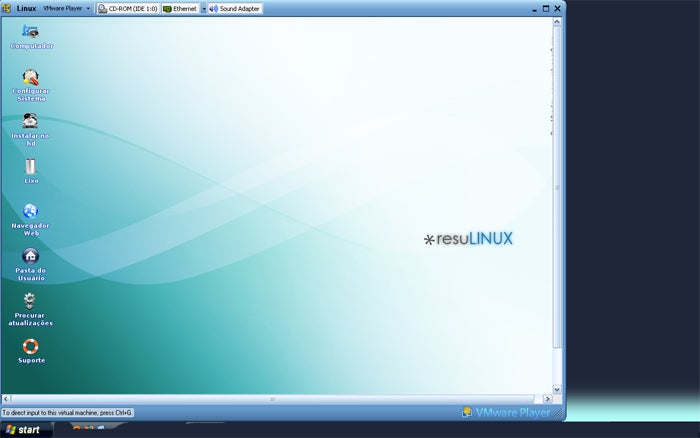This screenshot has width=700, height=438.
Task: Toggle the Ethernet device button
Action: pyautogui.click(x=180, y=8)
